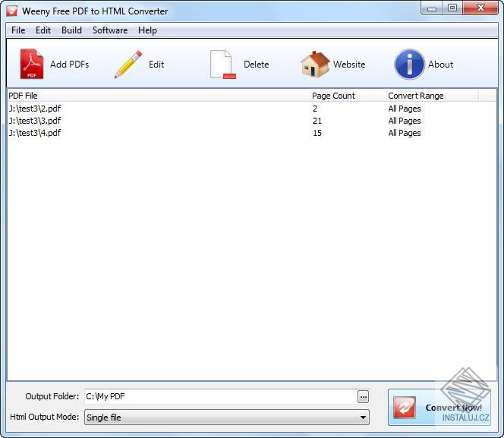Viewport: 504px width, 438px height.
Task: Click the Output Folder path field
Action: click(x=221, y=396)
